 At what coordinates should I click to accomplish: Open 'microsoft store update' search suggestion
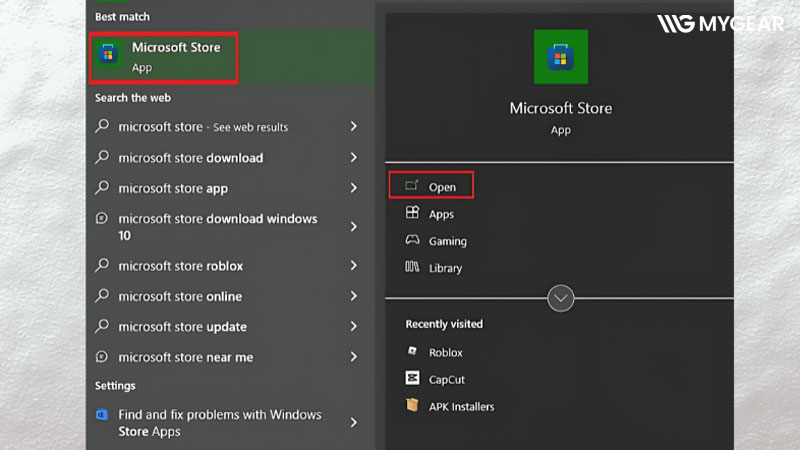[x=182, y=327]
